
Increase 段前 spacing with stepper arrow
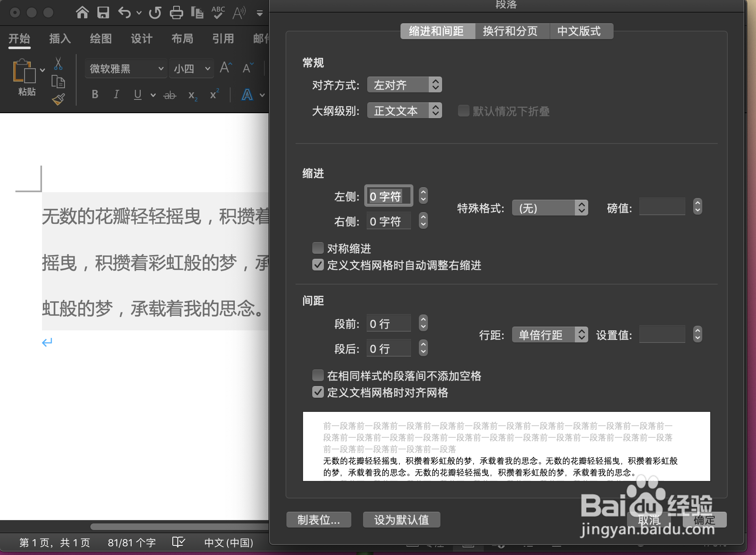[423, 320]
